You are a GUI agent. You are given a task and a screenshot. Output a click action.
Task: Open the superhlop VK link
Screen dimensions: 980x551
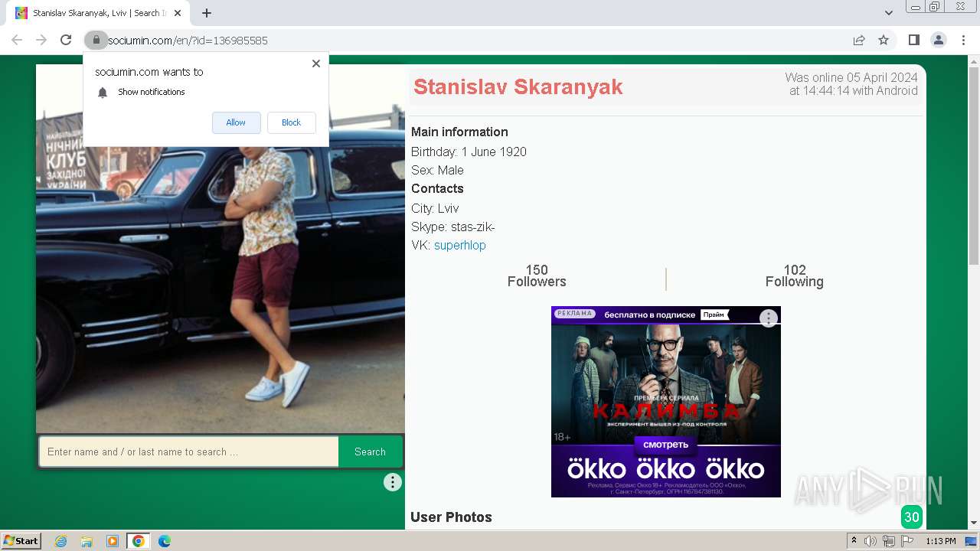click(459, 246)
